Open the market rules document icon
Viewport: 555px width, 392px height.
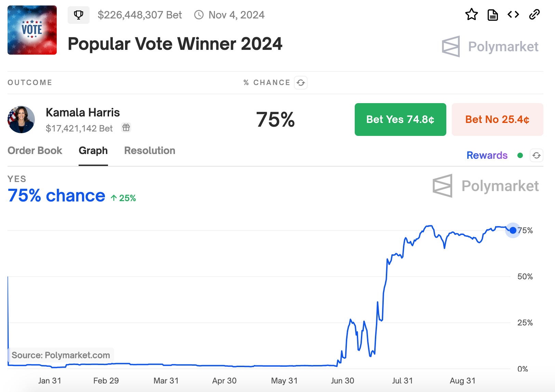[492, 15]
